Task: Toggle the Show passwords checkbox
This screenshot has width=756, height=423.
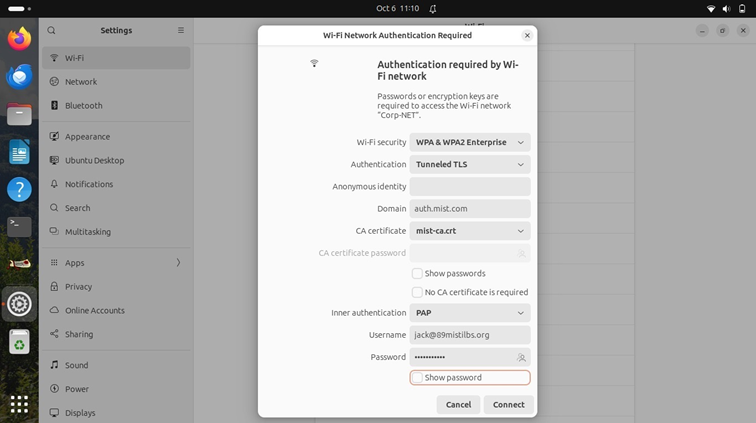Action: (x=417, y=273)
